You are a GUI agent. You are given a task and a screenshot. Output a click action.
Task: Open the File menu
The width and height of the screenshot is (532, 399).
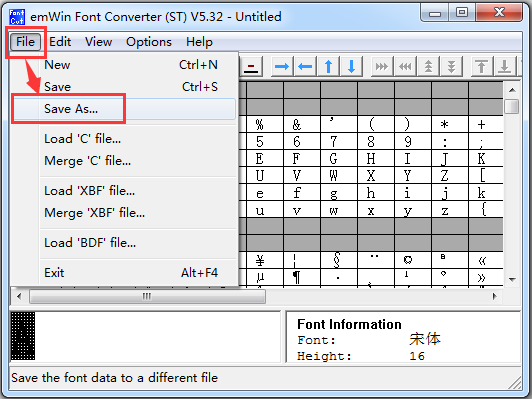[25, 42]
